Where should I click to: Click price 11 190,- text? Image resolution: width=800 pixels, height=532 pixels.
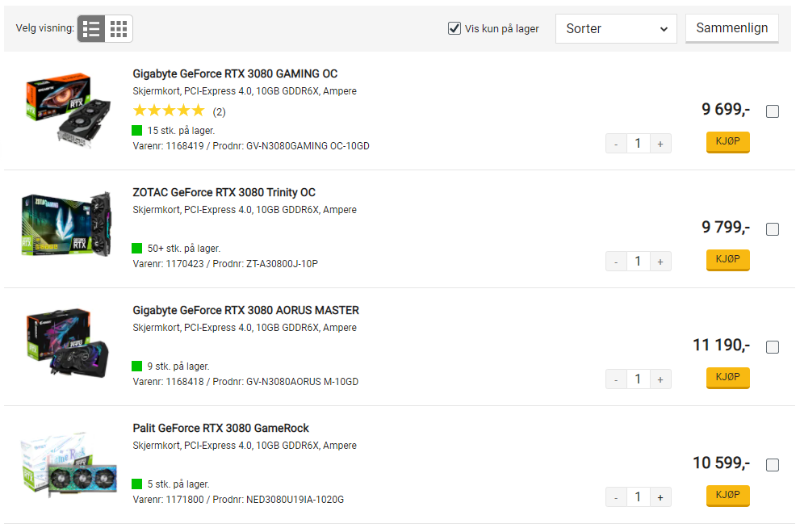[722, 346]
